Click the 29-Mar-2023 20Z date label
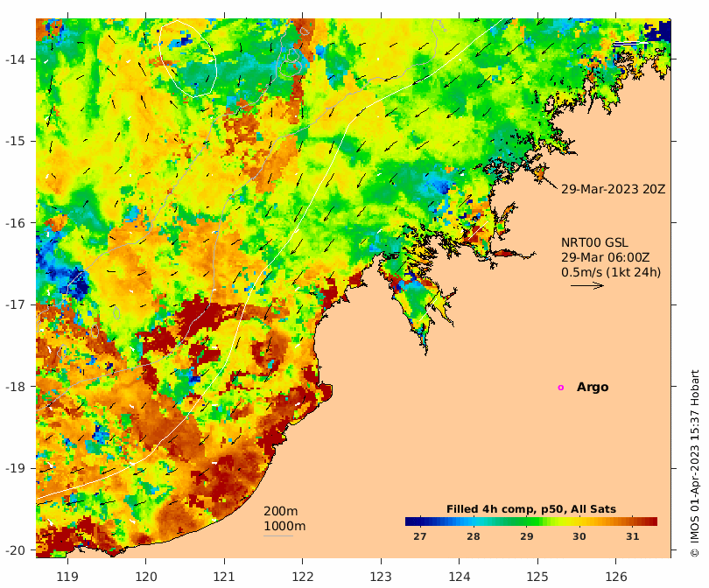The image size is (709, 588). pyautogui.click(x=613, y=189)
